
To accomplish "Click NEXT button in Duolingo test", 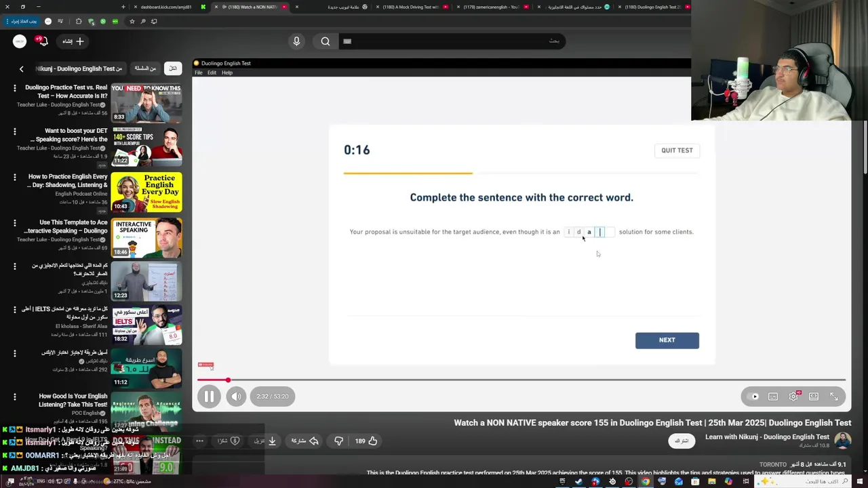I will pos(667,340).
